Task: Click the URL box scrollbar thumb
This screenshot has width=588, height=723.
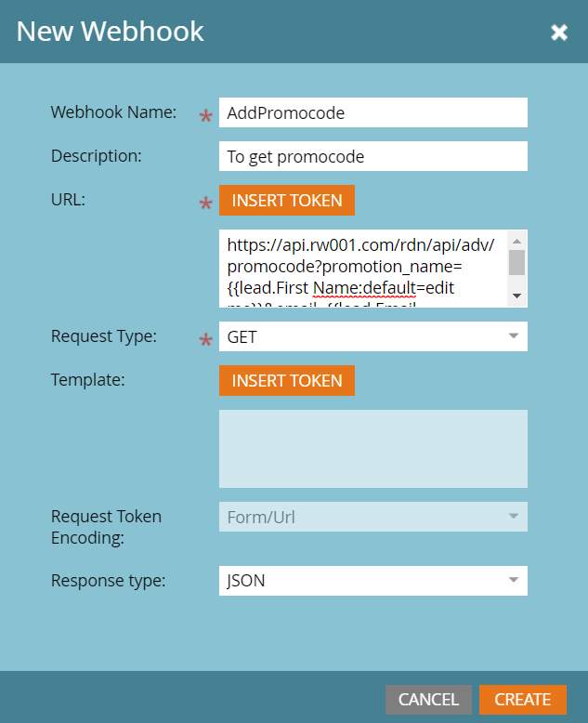Action: (x=517, y=263)
